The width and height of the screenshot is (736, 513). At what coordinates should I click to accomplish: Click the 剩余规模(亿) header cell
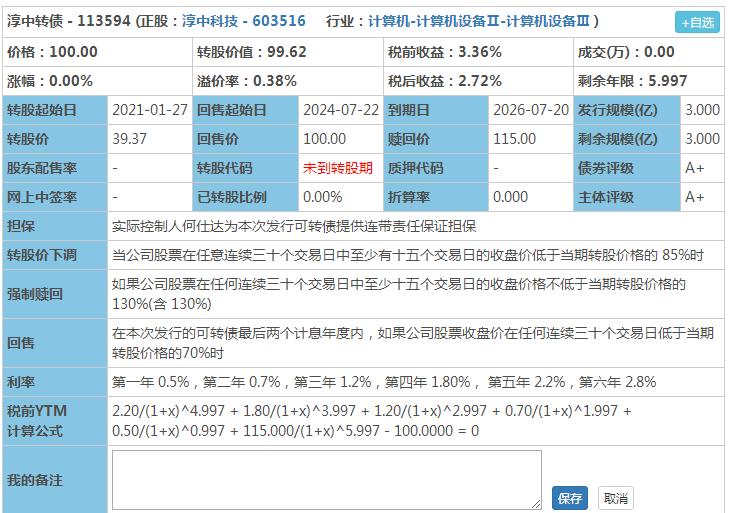[x=627, y=139]
